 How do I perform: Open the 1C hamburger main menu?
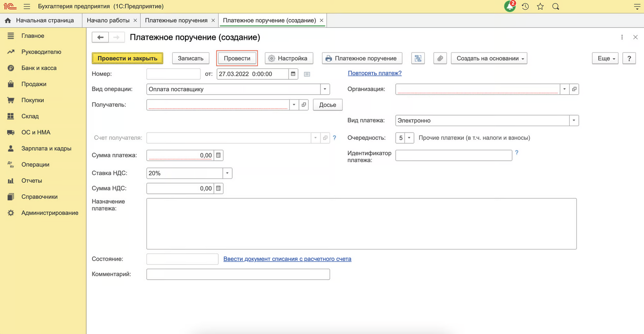pyautogui.click(x=27, y=7)
